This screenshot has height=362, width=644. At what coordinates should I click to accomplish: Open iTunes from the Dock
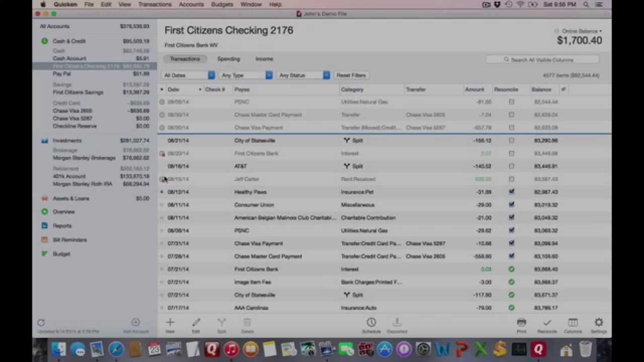[x=231, y=349]
